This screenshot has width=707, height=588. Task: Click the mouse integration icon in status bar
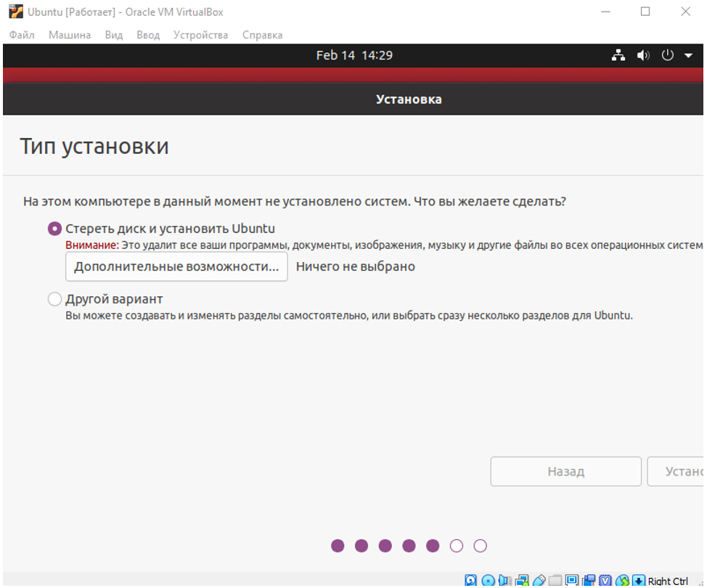tap(622, 581)
